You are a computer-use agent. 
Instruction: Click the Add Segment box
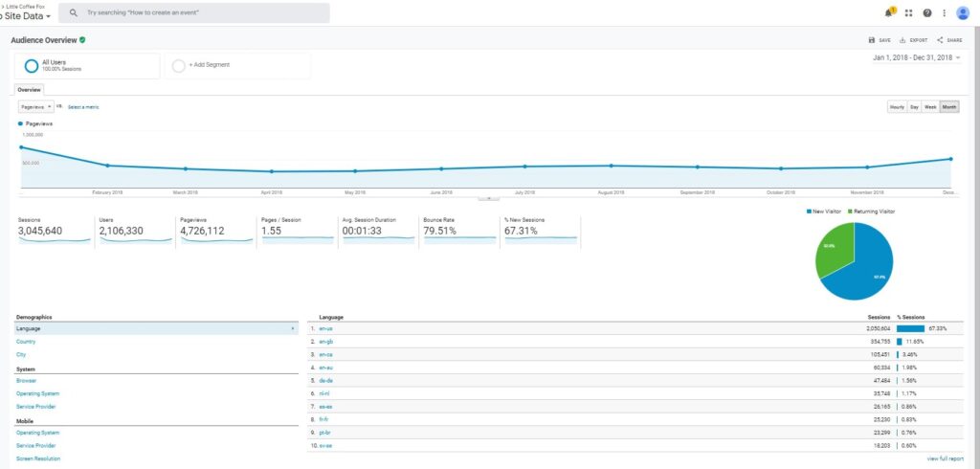(237, 66)
